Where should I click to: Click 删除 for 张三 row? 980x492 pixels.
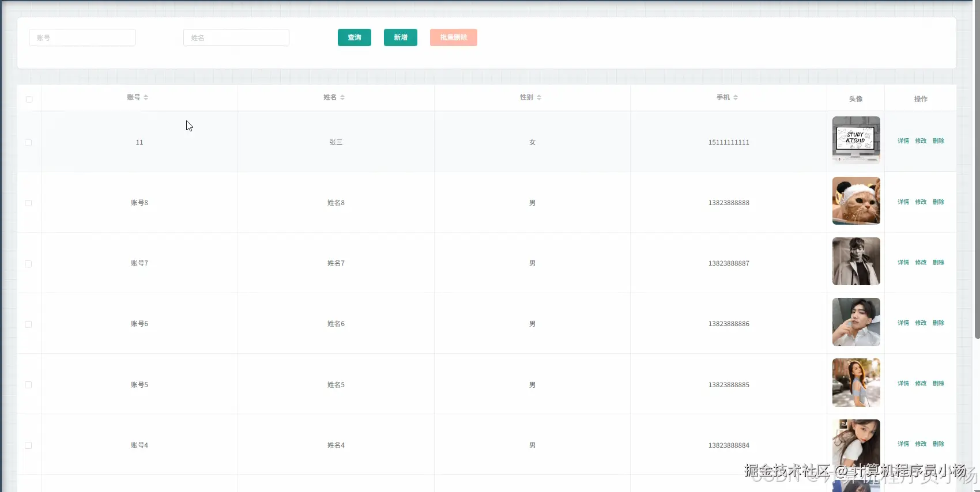click(938, 141)
